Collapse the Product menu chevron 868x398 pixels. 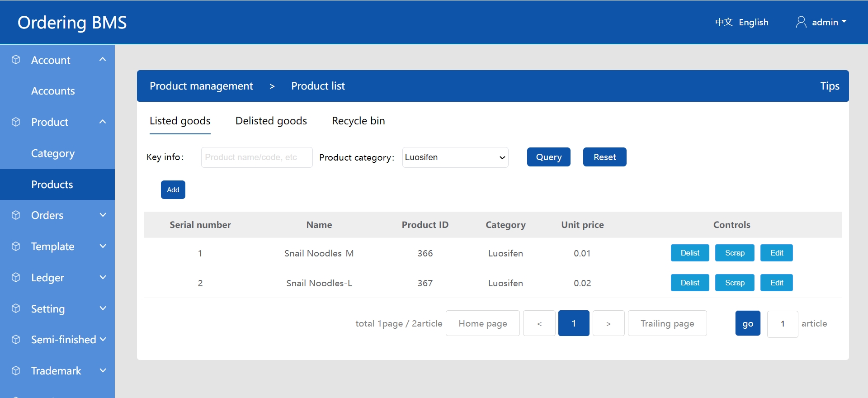coord(103,122)
